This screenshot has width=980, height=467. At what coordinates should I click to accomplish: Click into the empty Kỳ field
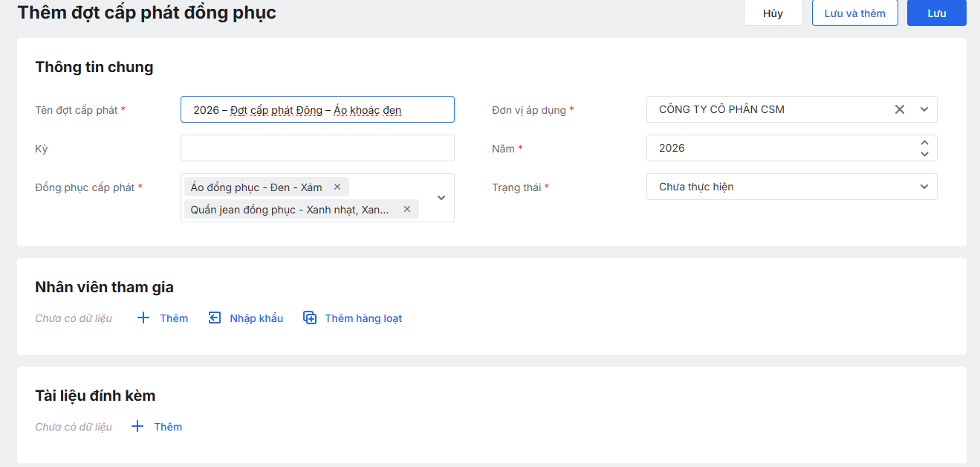pyautogui.click(x=317, y=148)
